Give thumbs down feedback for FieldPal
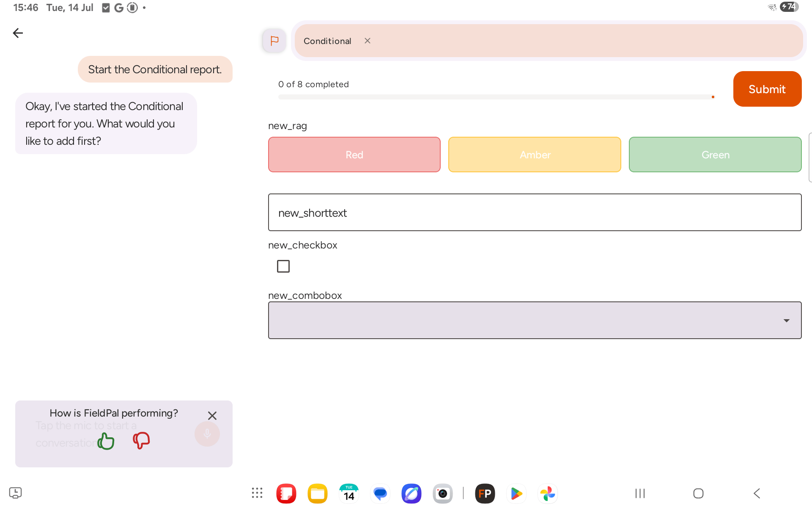This screenshot has width=812, height=508. pos(141,441)
